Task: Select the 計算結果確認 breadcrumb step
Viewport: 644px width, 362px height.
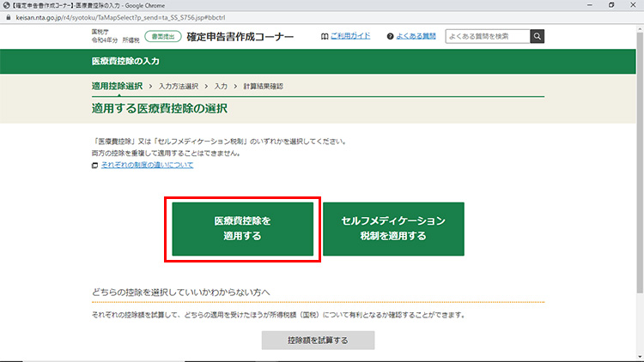Action: click(263, 87)
